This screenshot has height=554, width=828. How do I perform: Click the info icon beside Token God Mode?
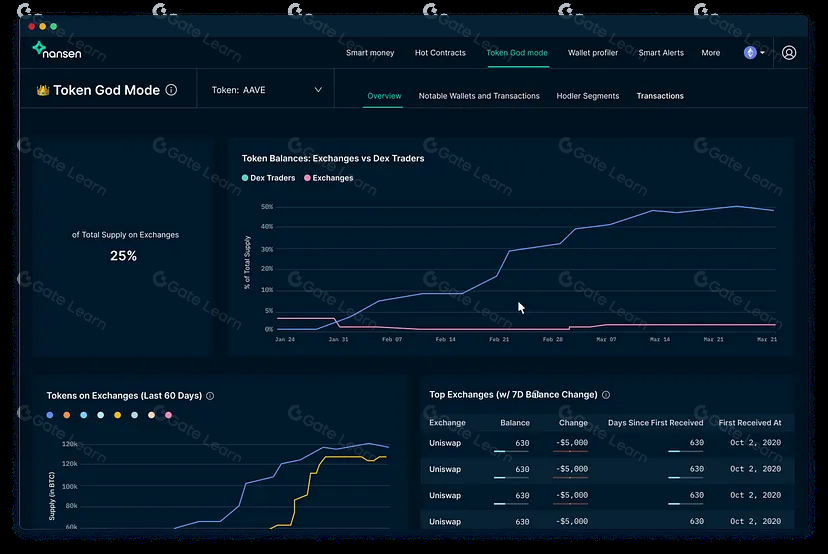click(171, 90)
